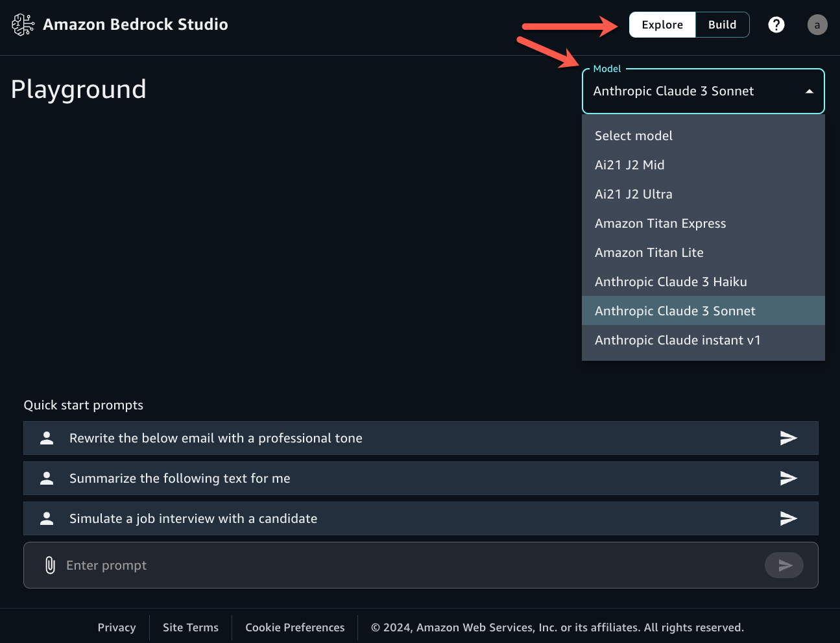The height and width of the screenshot is (643, 840).
Task: Open the Privacy link in the footer
Action: tap(117, 627)
